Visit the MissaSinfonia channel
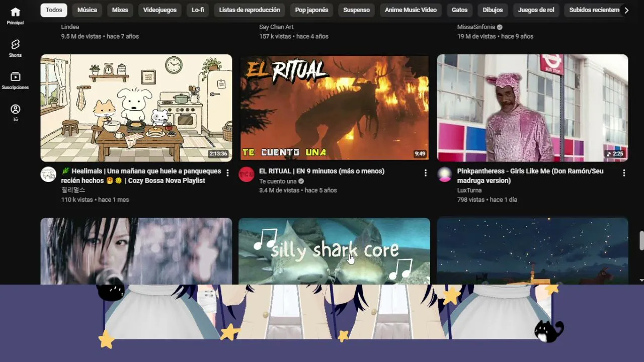The height and width of the screenshot is (362, 644). (476, 27)
